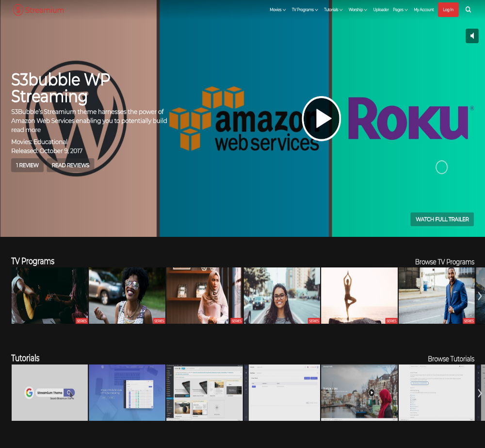Image resolution: width=485 pixels, height=448 pixels.
Task: Expand the Worship menu
Action: coord(357,10)
